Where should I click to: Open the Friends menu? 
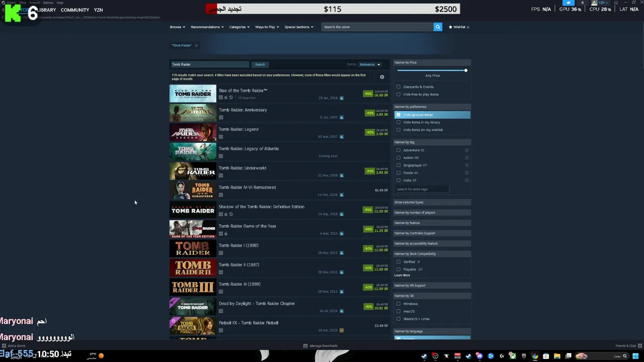pos(35,3)
